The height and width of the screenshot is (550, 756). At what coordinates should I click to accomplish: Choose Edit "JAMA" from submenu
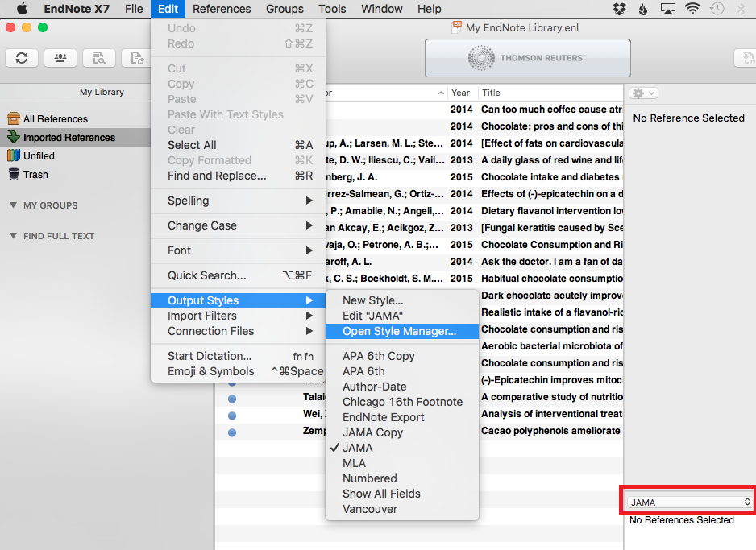[x=402, y=316]
